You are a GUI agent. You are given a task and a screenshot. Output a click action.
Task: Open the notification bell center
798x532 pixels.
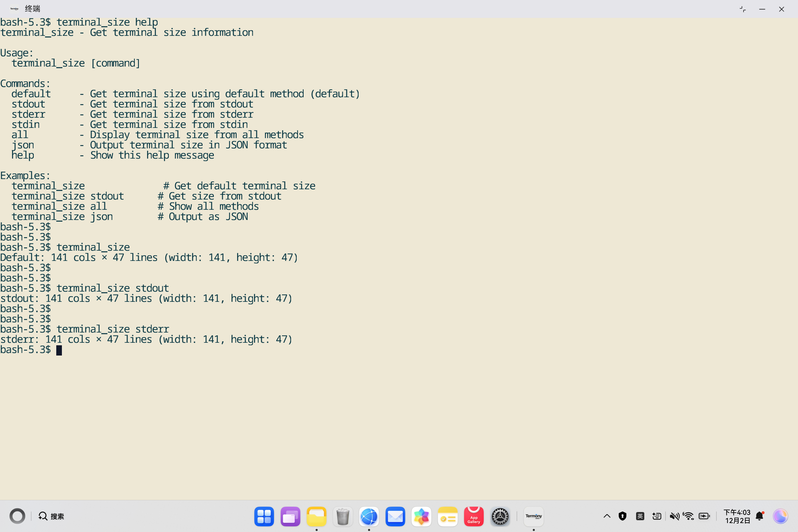point(760,516)
